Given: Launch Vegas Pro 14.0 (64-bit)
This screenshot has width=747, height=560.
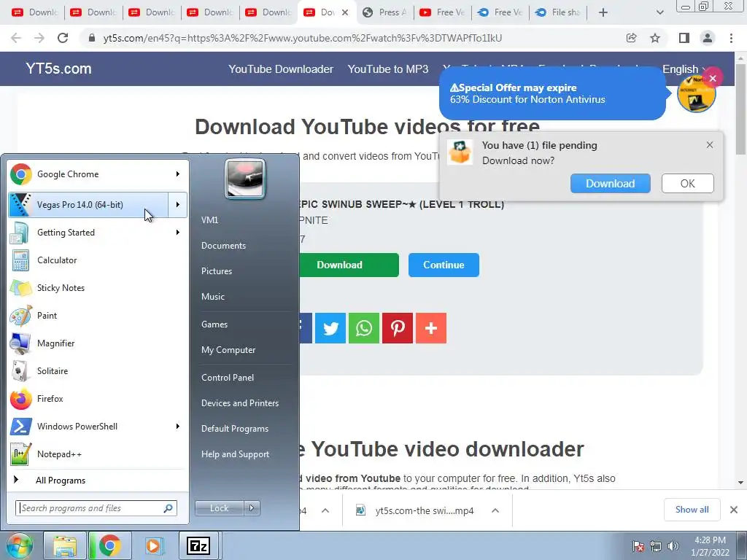Looking at the screenshot, I should 88,205.
